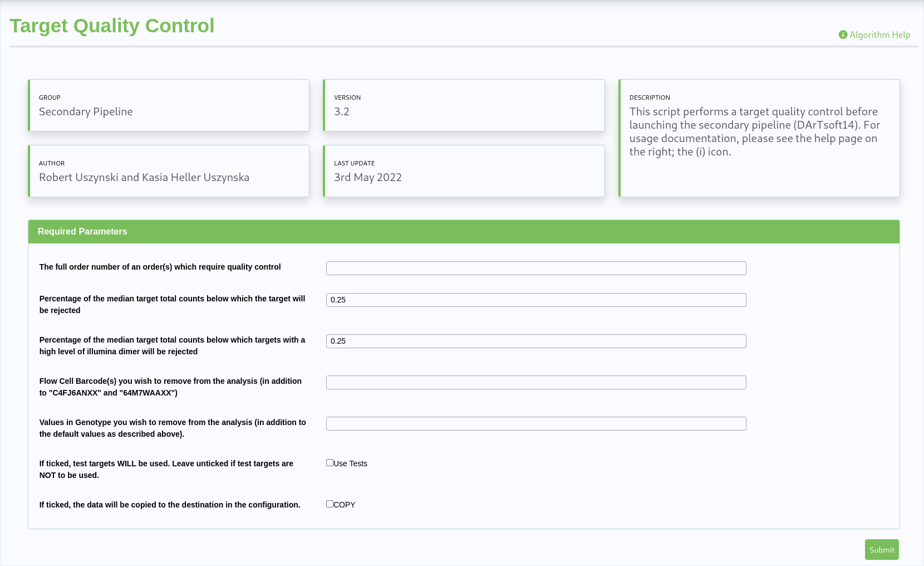
Task: Click the Target Quality Control page title
Action: [112, 26]
